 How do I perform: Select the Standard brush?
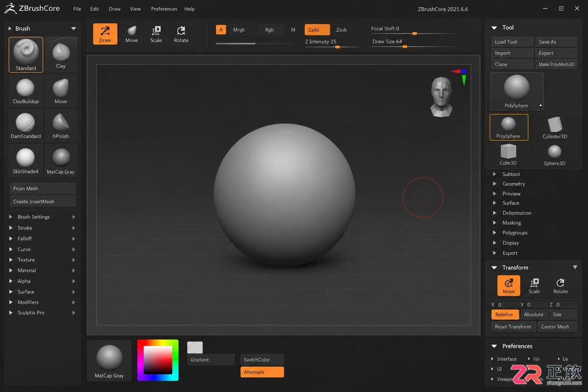[26, 55]
